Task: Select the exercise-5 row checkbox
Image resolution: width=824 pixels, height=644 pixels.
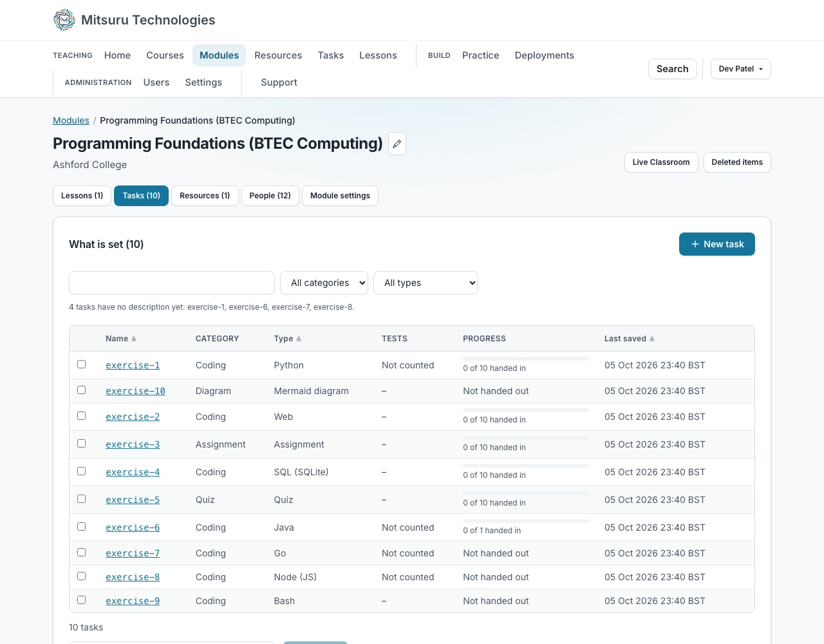Action: 82,499
